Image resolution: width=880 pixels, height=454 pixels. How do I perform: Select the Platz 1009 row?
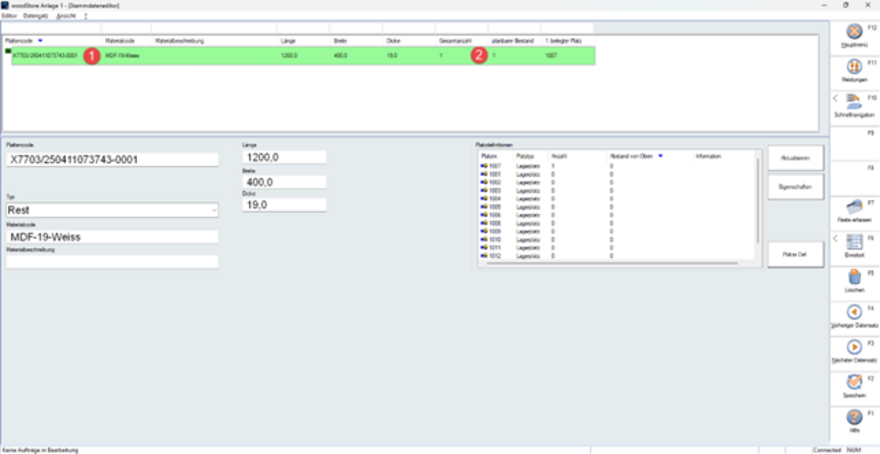617,231
